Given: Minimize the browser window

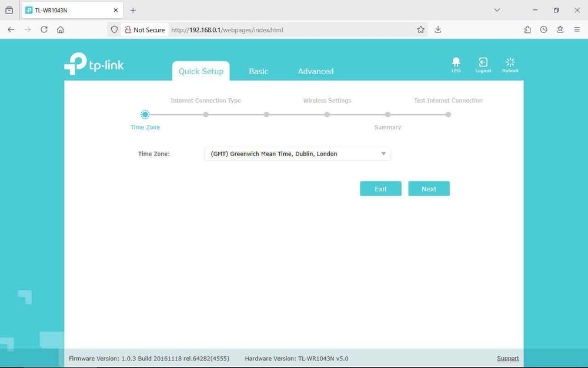Looking at the screenshot, I should click(x=535, y=10).
